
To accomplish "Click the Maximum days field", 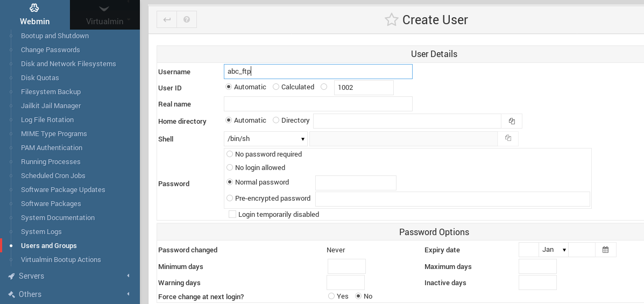I will click(537, 266).
